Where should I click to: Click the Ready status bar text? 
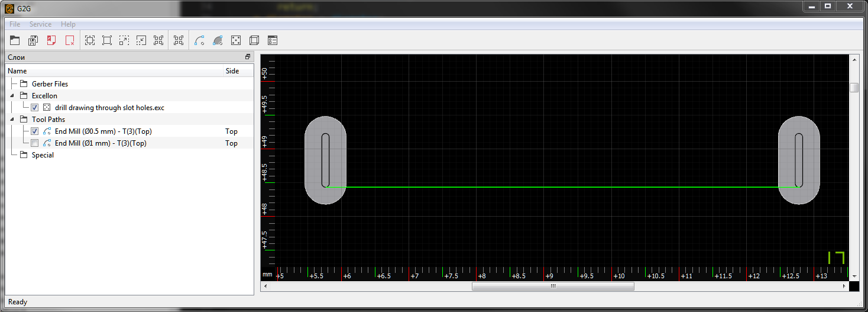coord(18,302)
